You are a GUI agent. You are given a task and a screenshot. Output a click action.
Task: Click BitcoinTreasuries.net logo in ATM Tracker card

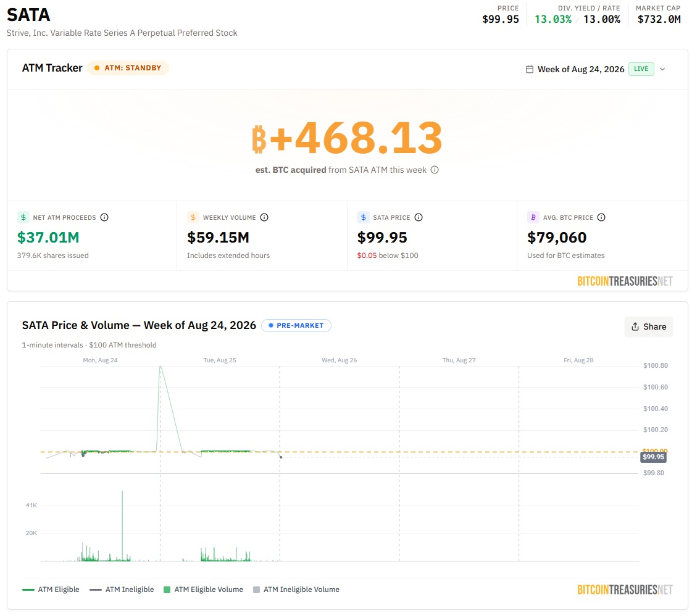625,281
